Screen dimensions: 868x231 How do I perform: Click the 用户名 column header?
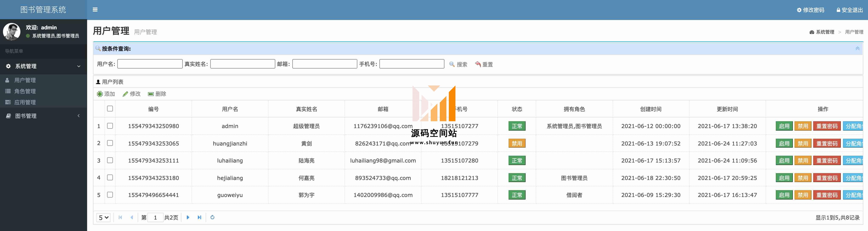click(x=230, y=109)
